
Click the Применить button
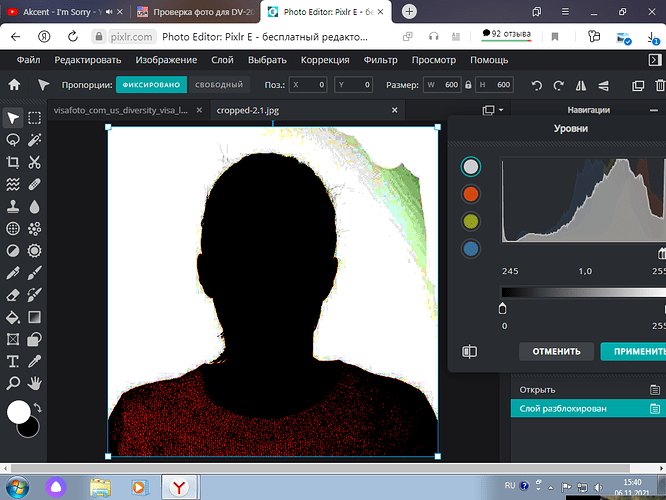pos(633,351)
